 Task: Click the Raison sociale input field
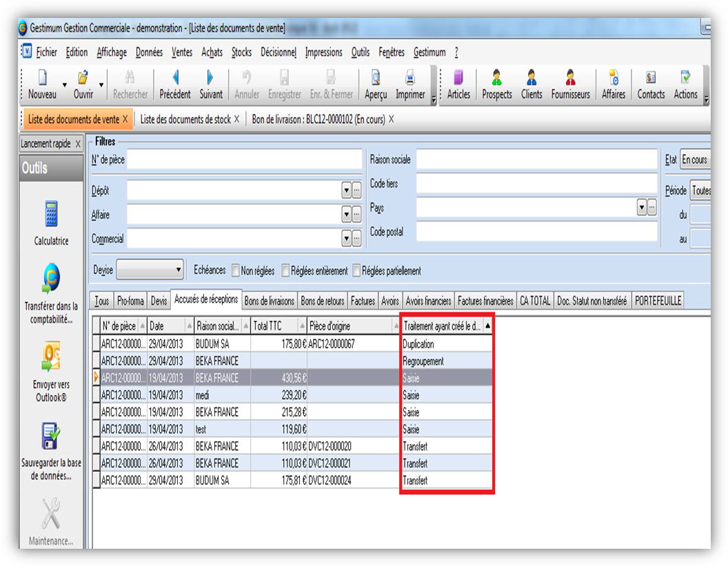coord(537,159)
